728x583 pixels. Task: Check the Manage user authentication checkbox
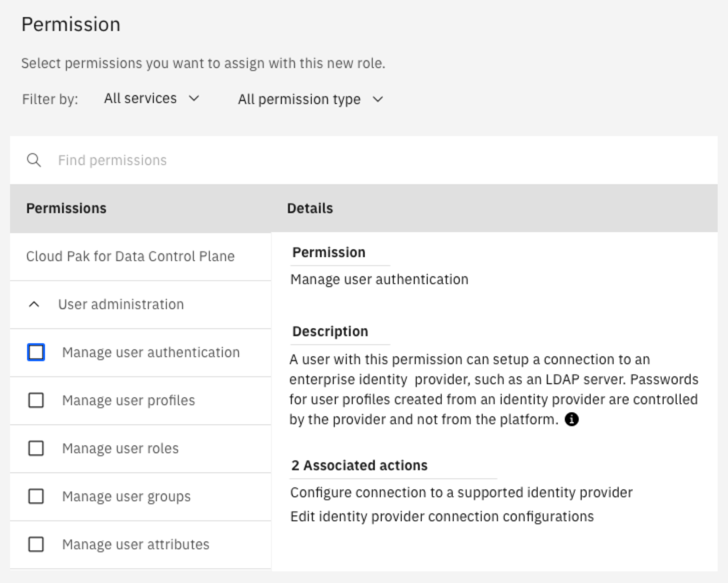[36, 352]
